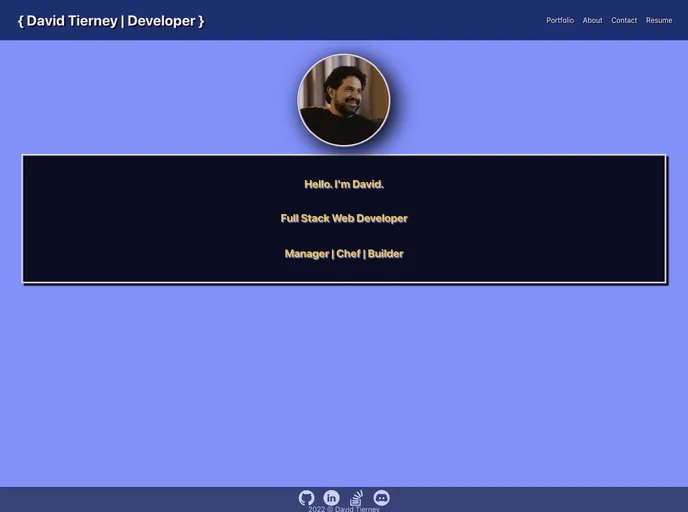The height and width of the screenshot is (512, 688).
Task: Click the closing curly brace in header
Action: coord(201,21)
